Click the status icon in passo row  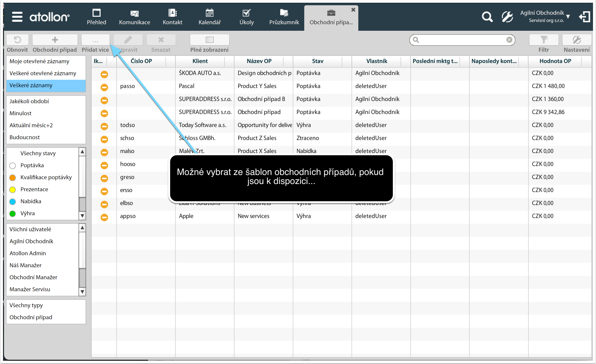point(104,87)
